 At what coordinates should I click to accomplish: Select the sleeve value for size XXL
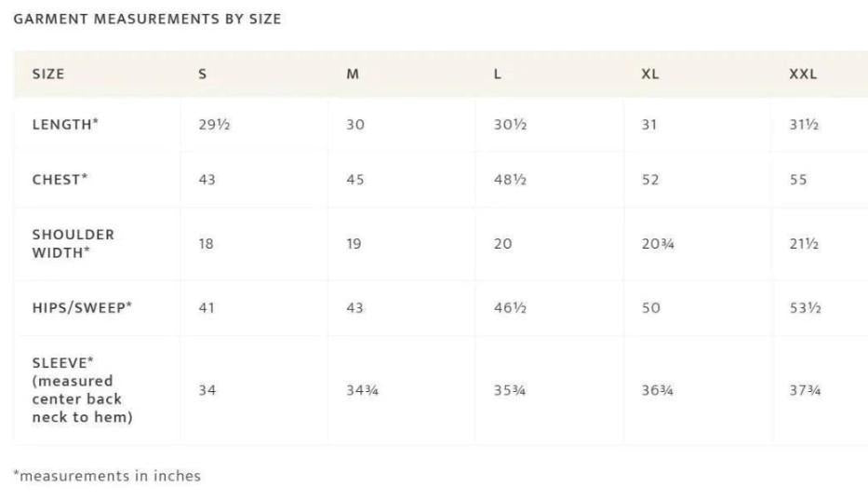[x=805, y=390]
